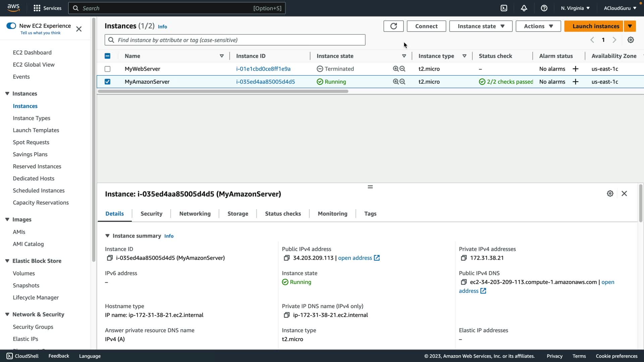Open the notifications bell
Viewport: 644px width, 362px height.
[524, 8]
